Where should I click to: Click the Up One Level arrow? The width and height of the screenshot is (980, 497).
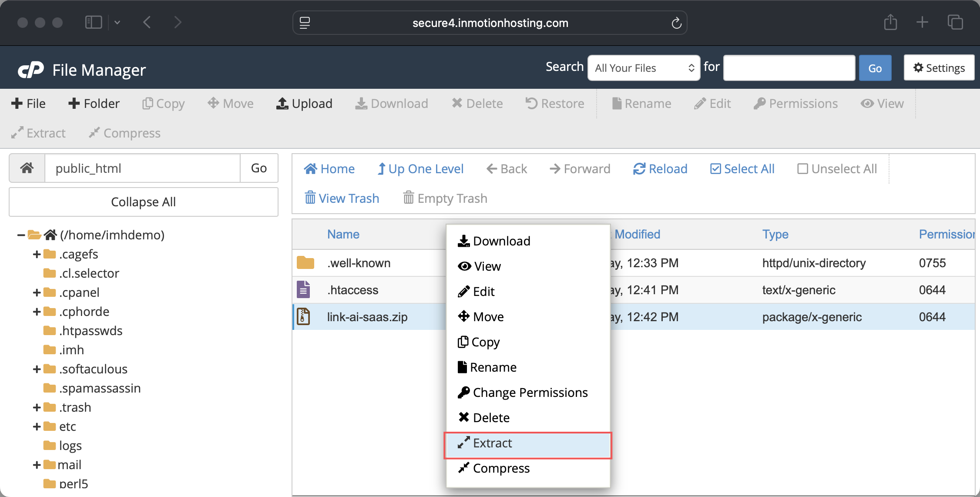coord(381,169)
